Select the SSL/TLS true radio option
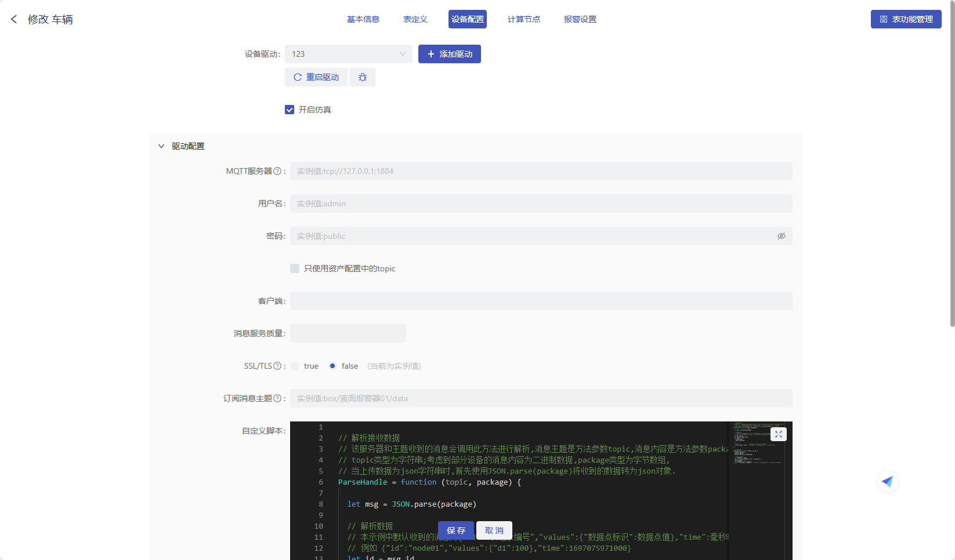Image resolution: width=955 pixels, height=560 pixels. click(295, 366)
